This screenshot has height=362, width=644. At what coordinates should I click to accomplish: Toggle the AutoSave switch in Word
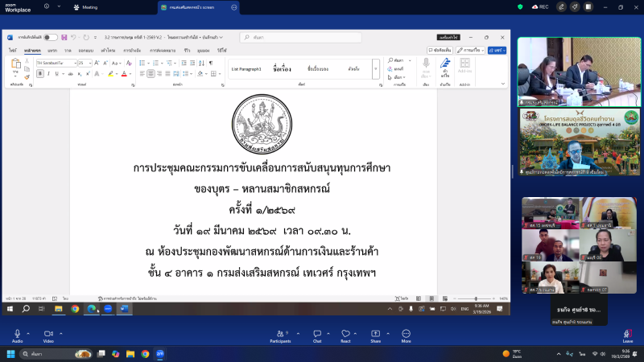50,37
